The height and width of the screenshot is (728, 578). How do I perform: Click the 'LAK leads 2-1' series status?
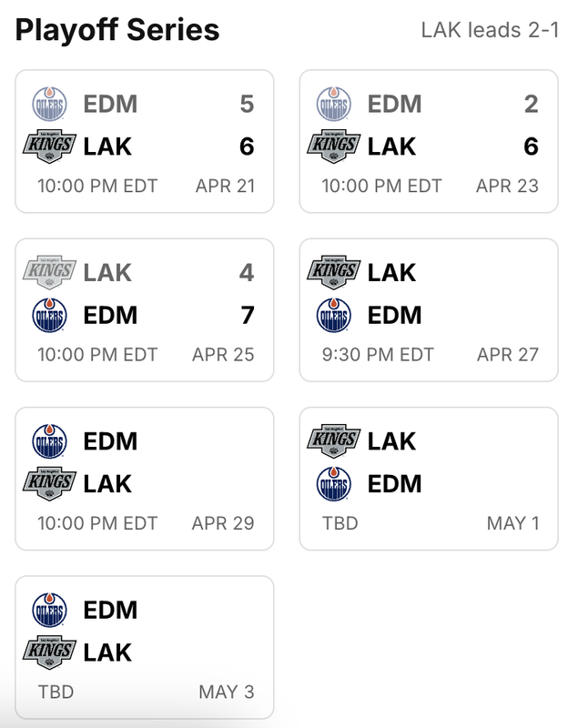pyautogui.click(x=489, y=31)
